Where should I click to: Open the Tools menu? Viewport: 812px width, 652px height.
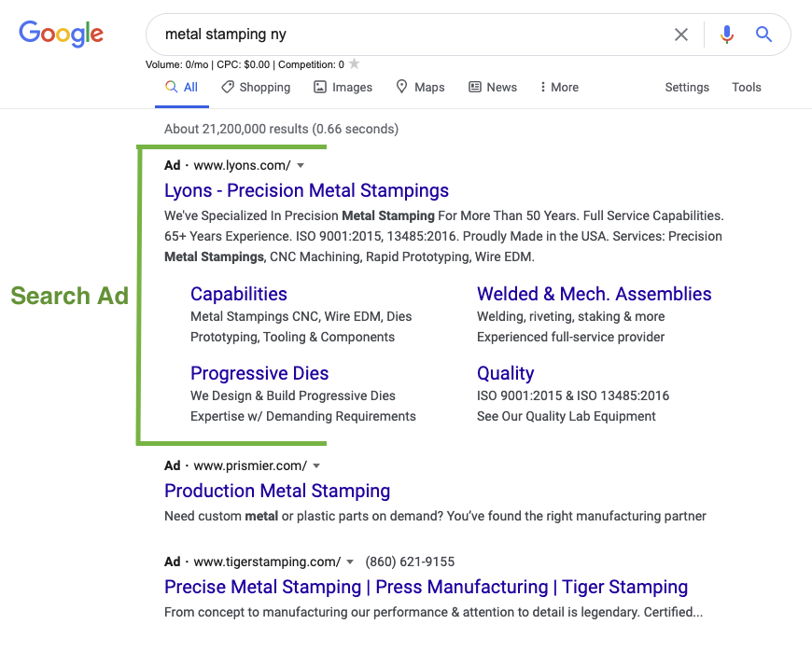pyautogui.click(x=746, y=87)
